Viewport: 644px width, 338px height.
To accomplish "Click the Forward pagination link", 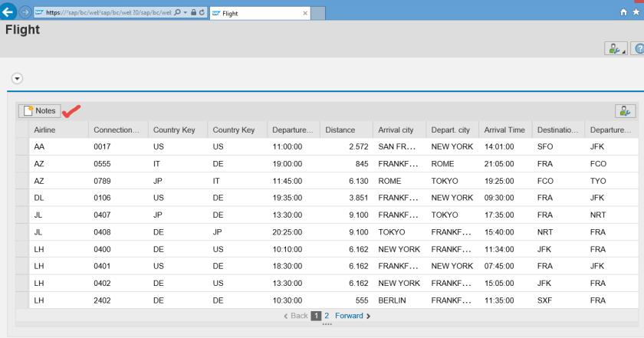I will (x=352, y=315).
